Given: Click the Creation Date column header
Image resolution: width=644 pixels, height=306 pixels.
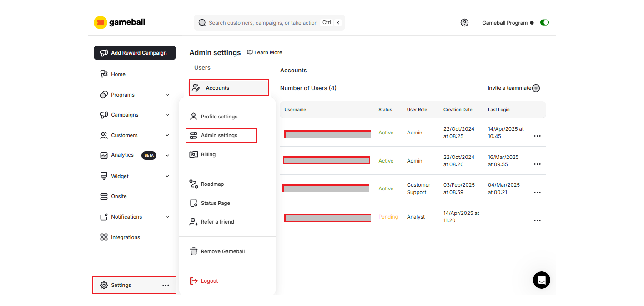Looking at the screenshot, I should 458,110.
